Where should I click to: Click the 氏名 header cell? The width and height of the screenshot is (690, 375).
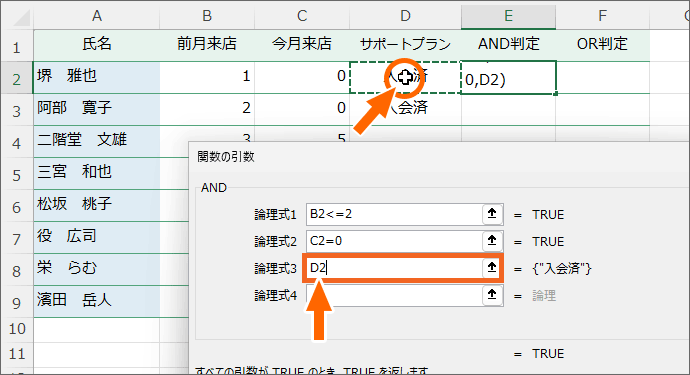pyautogui.click(x=97, y=46)
